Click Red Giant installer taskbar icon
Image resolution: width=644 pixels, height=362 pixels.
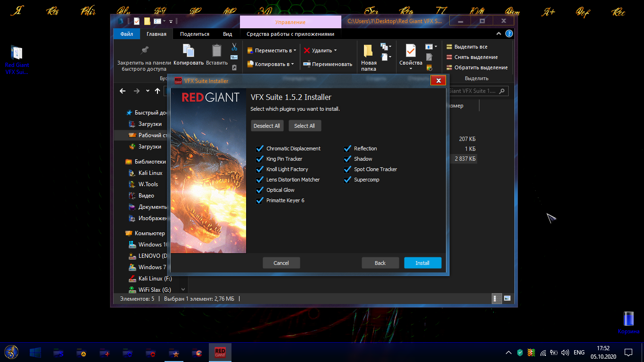pyautogui.click(x=220, y=353)
